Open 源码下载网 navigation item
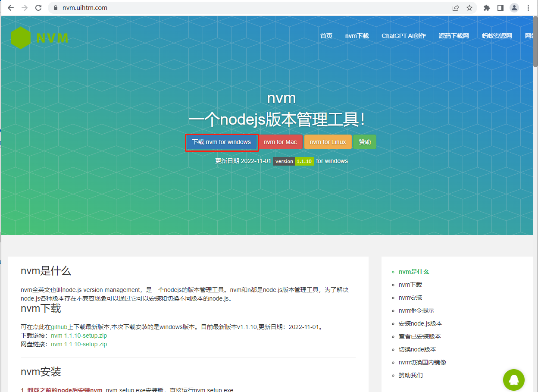The image size is (538, 392). 454,36
